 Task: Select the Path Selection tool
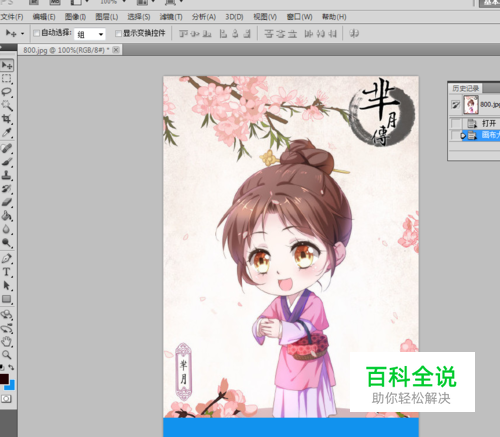[x=7, y=286]
